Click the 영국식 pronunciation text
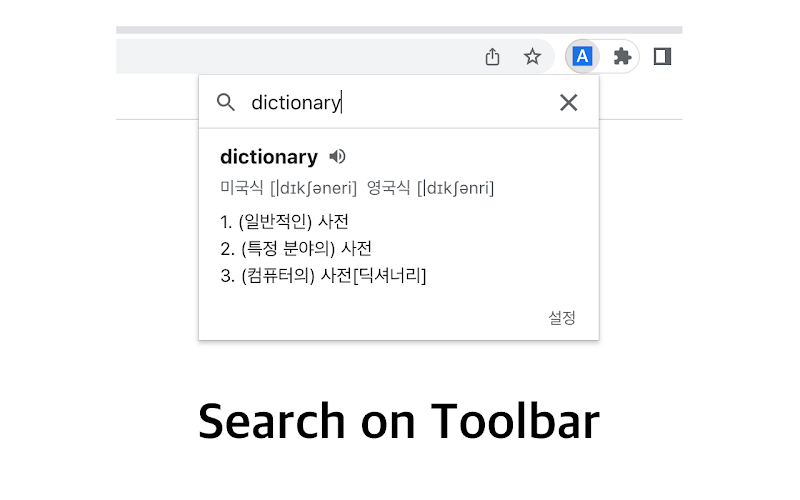Image resolution: width=800 pixels, height=500 pixels. pyautogui.click(x=430, y=188)
